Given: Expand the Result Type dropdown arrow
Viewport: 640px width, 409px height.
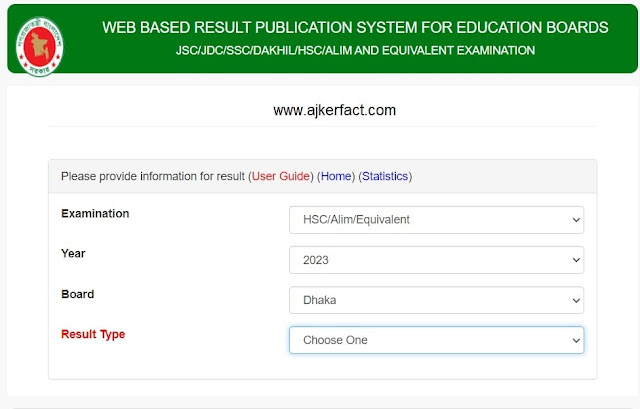Looking at the screenshot, I should coord(575,340).
